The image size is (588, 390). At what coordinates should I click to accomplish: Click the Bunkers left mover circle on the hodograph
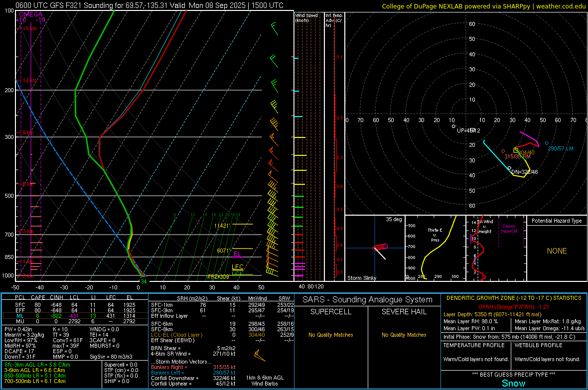(546, 143)
